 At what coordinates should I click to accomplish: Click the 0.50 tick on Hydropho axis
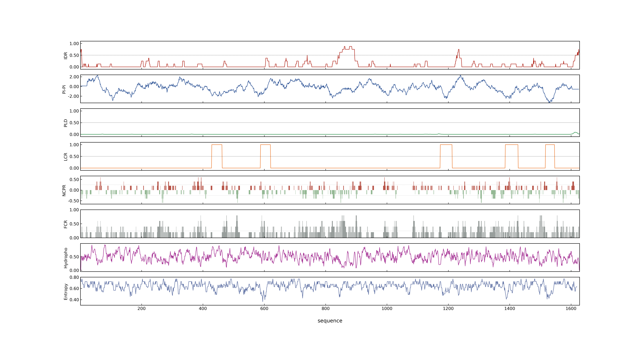click(74, 257)
